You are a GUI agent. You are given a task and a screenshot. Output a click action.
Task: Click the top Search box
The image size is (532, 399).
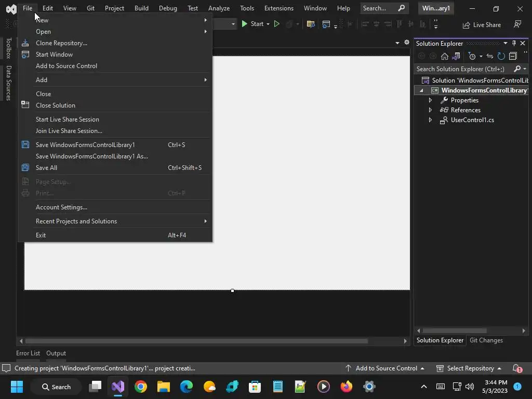point(383,8)
